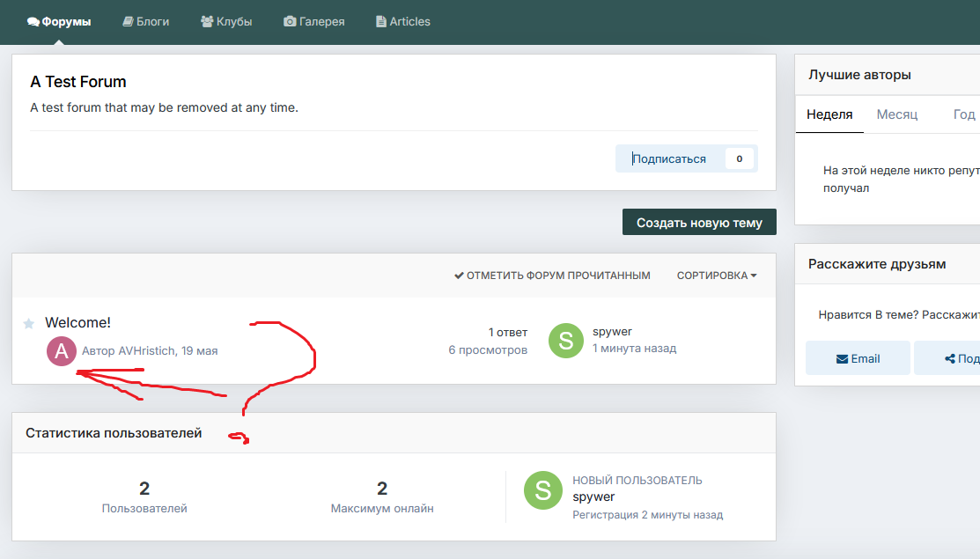The image size is (980, 559).
Task: Open spywer's profile from last reply
Action: click(612, 332)
